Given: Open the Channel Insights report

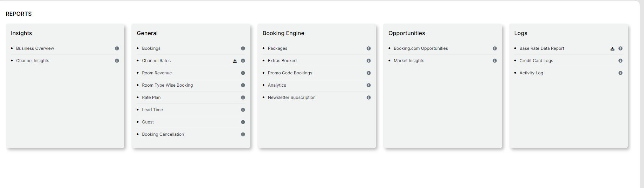Looking at the screenshot, I should pos(33,61).
